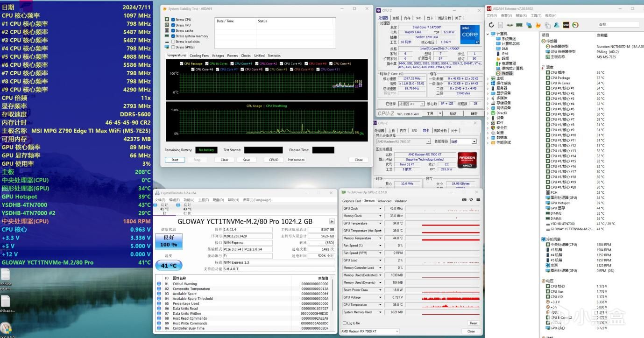Open the Fan Speed (RPM) sensor dropdown

click(x=381, y=253)
